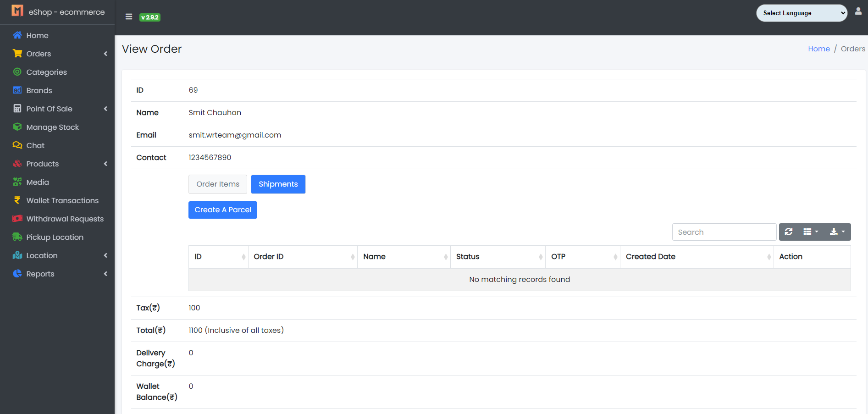This screenshot has height=414, width=868.
Task: Click the shipments Search input field
Action: point(724,232)
